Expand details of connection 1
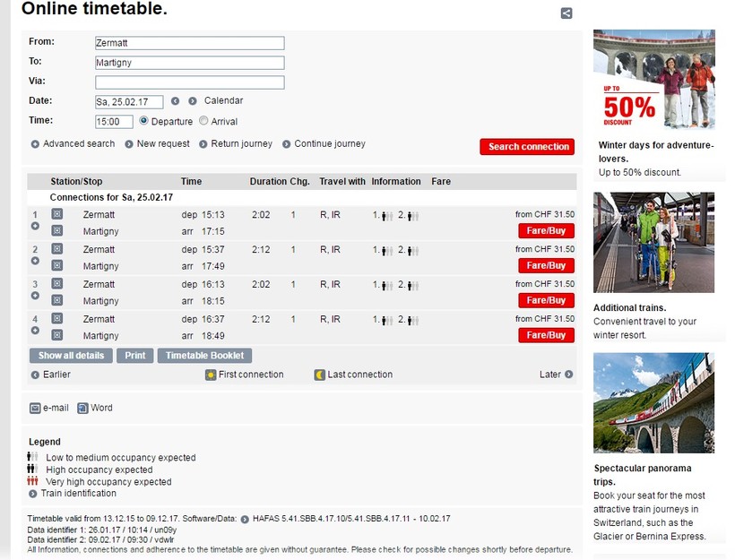Image resolution: width=735 pixels, height=560 pixels. pos(35,227)
